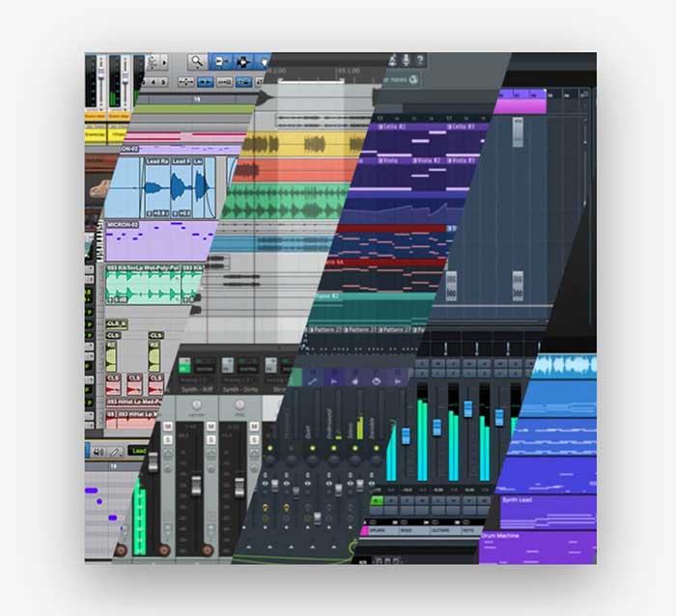This screenshot has width=676, height=616.
Task: Toggle the second yellow bulb in the dark mixer
Action: [286, 508]
